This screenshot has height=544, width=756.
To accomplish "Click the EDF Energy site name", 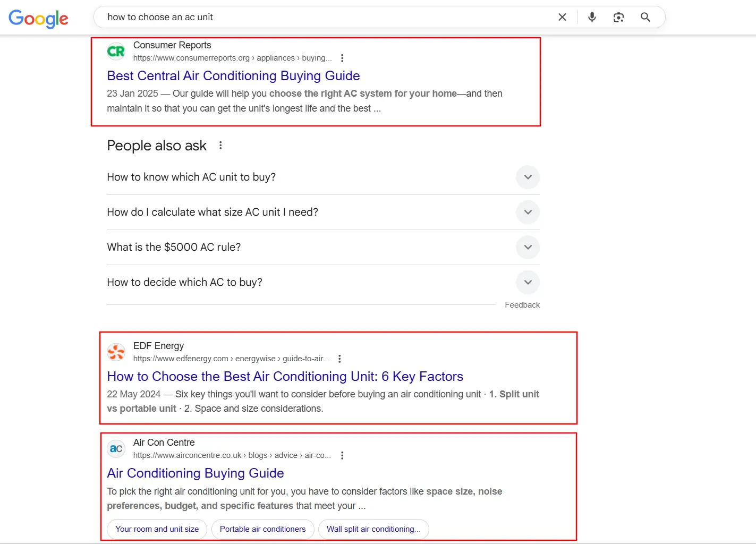I will [x=158, y=346].
